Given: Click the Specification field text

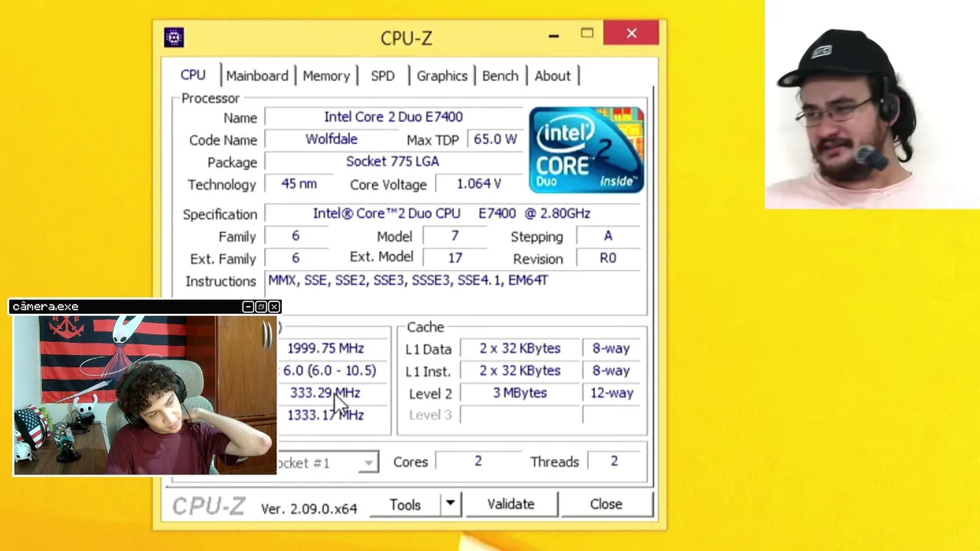Looking at the screenshot, I should coord(452,214).
